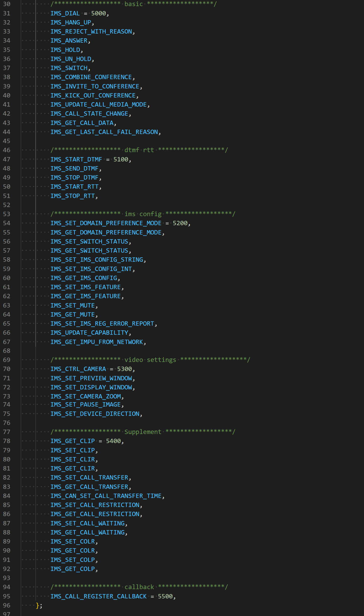Click IMS_STOP_DTMF identifier

coord(74,178)
